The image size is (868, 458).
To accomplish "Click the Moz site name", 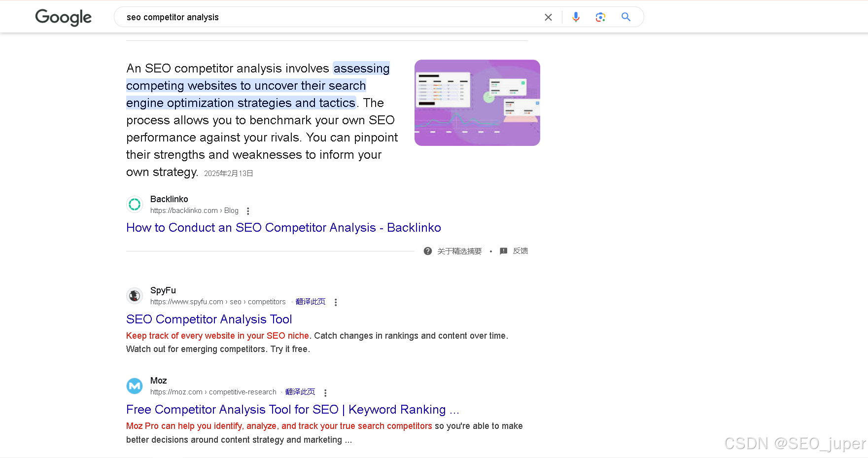I will [x=159, y=381].
